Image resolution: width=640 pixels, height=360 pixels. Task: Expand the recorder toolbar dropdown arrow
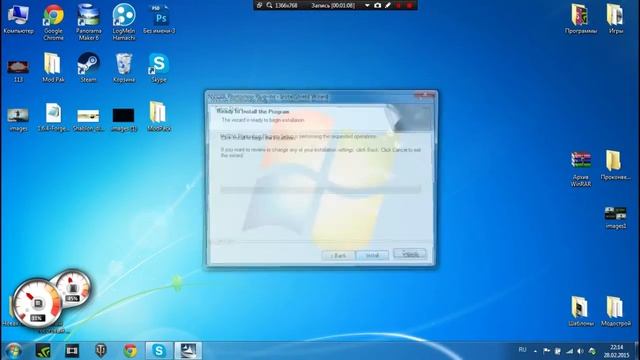[367, 5]
